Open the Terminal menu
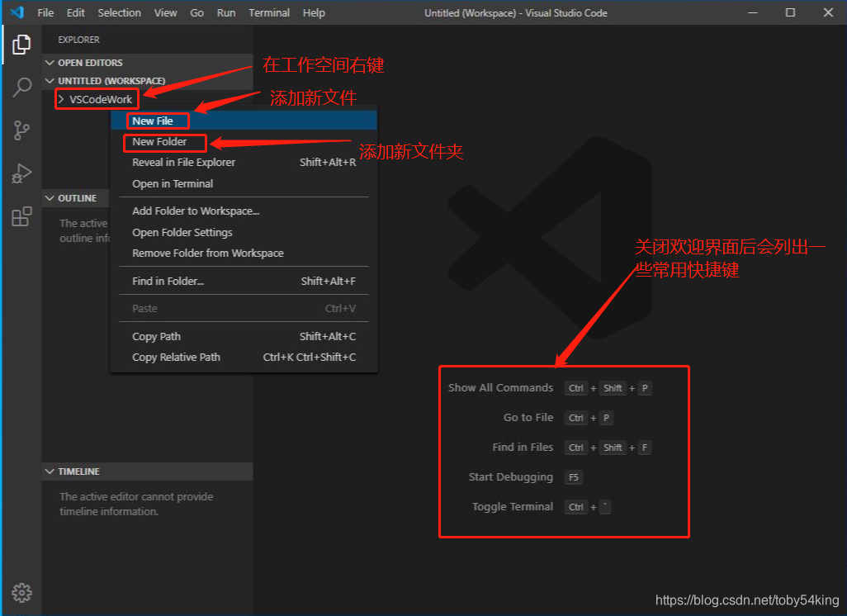 [269, 12]
